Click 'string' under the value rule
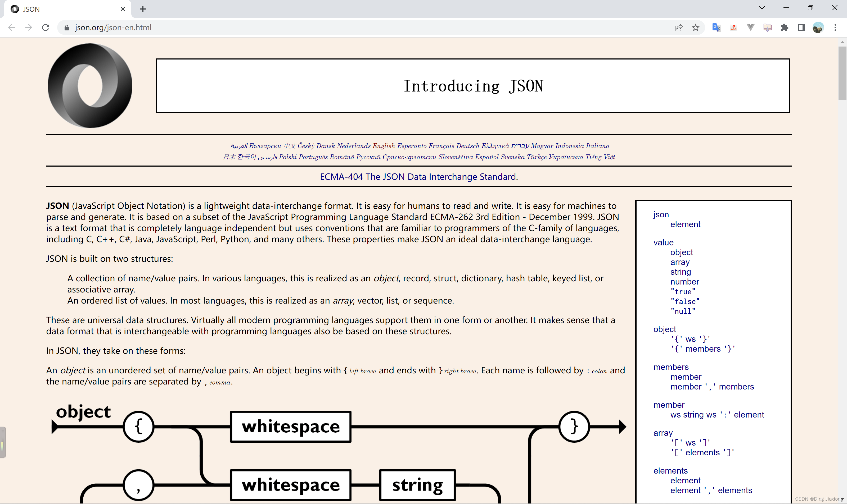This screenshot has height=504, width=847. (x=681, y=272)
